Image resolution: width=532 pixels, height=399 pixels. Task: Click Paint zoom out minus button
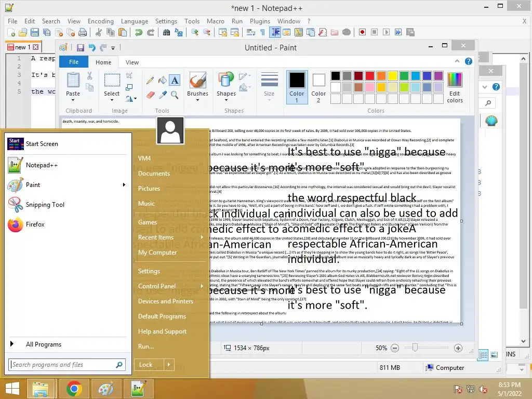tap(395, 348)
